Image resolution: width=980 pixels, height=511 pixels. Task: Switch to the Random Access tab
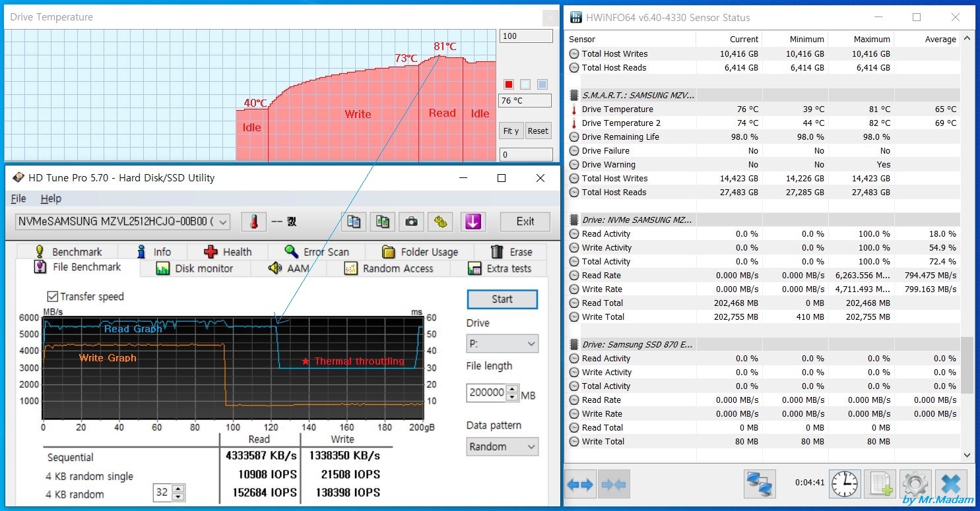389,268
